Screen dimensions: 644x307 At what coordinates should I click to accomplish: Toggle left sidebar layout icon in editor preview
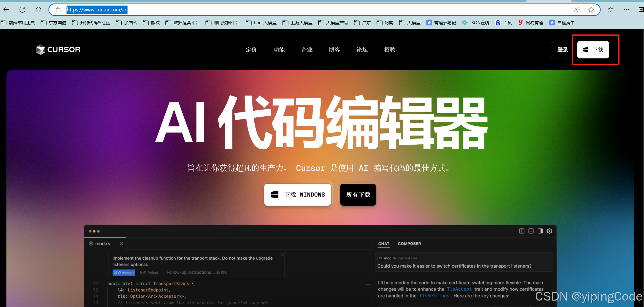522,231
